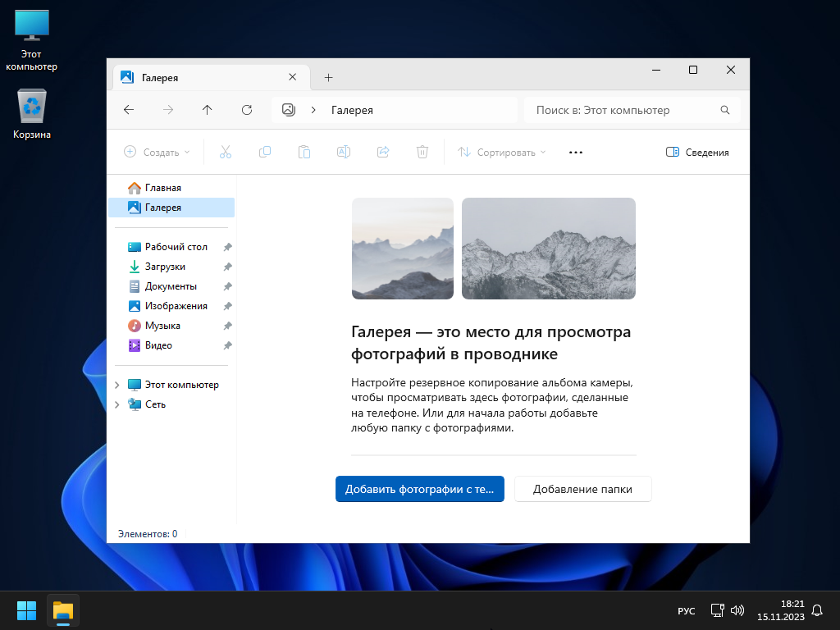
Task: Click the Добавить фотографии с телефона button
Action: 419,489
